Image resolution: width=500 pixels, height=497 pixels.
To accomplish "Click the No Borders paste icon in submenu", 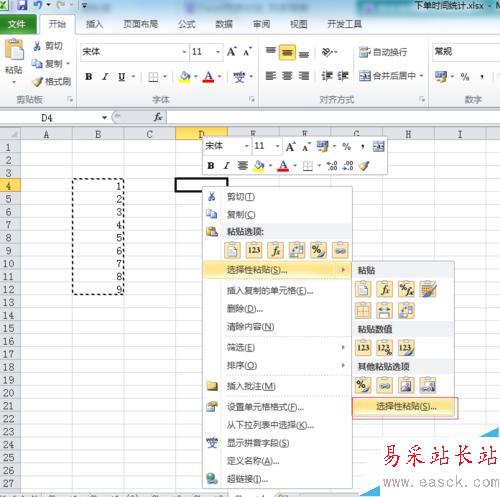I will [363, 311].
